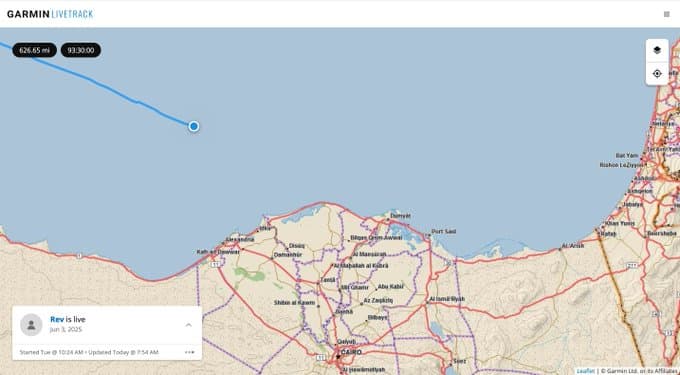680x375 pixels.
Task: Click the Alexandria city label
Action: pos(239,239)
